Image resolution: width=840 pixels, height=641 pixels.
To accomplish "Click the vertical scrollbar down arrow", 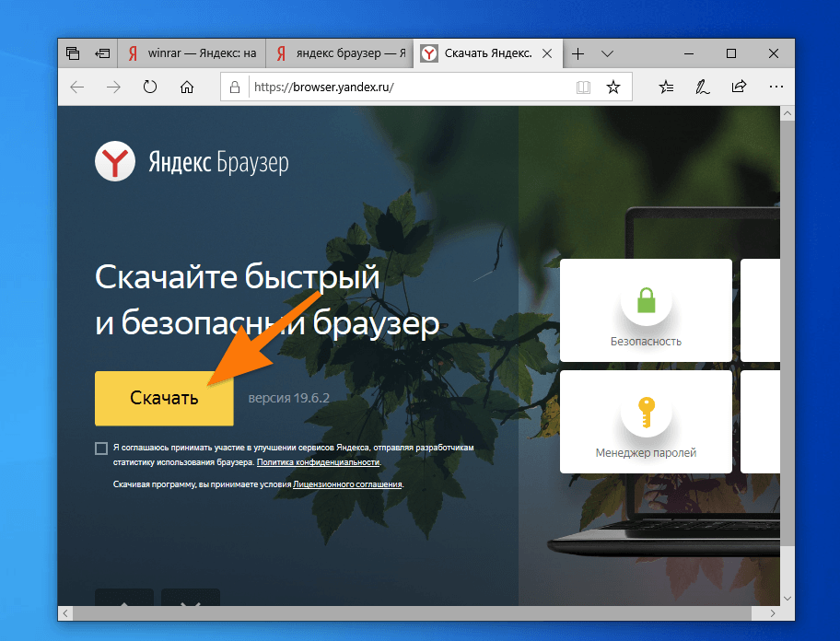I will (787, 598).
